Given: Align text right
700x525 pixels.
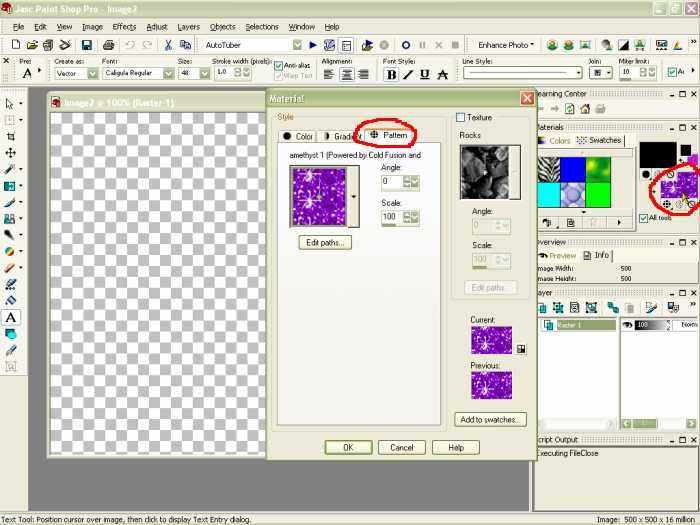Looking at the screenshot, I should (x=364, y=74).
